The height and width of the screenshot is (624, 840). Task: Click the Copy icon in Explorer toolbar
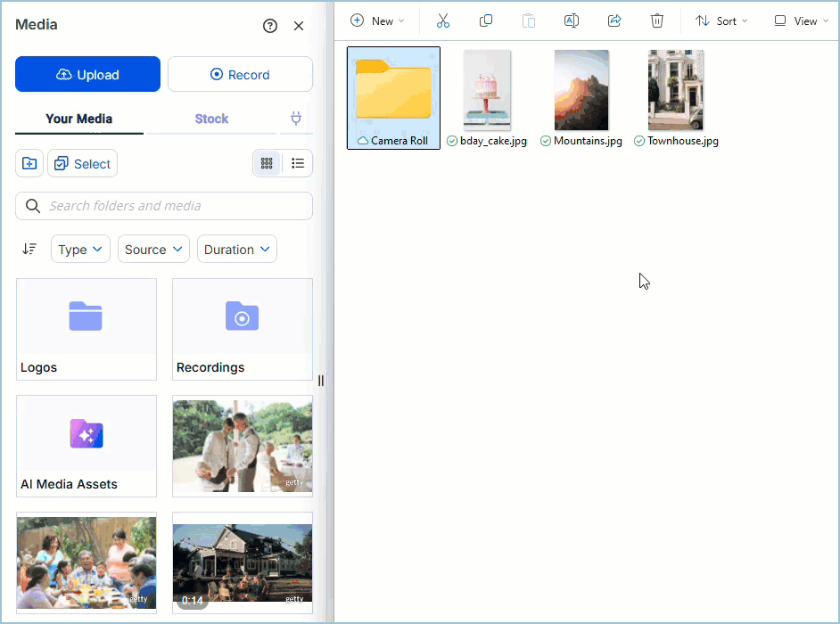pyautogui.click(x=486, y=20)
